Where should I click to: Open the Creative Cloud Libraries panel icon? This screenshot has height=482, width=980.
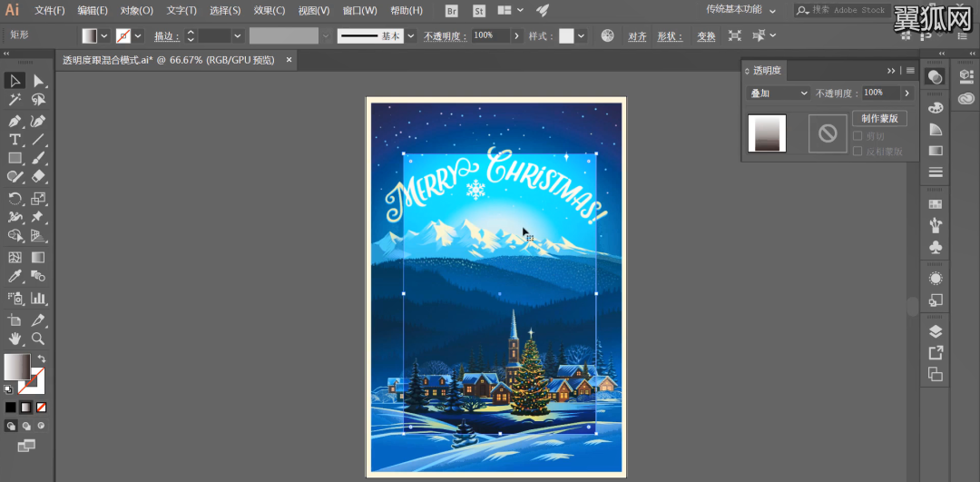point(965,98)
